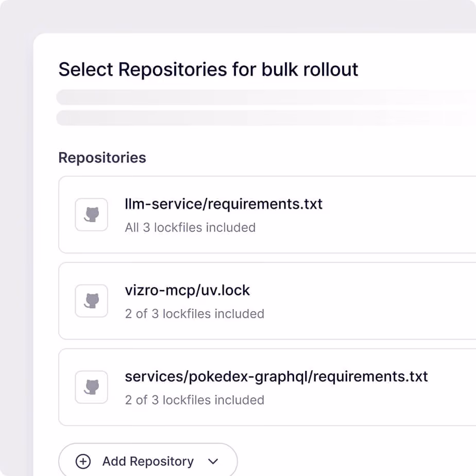Click the upper loading placeholder bar
The height and width of the screenshot is (476, 476).
coord(266,97)
